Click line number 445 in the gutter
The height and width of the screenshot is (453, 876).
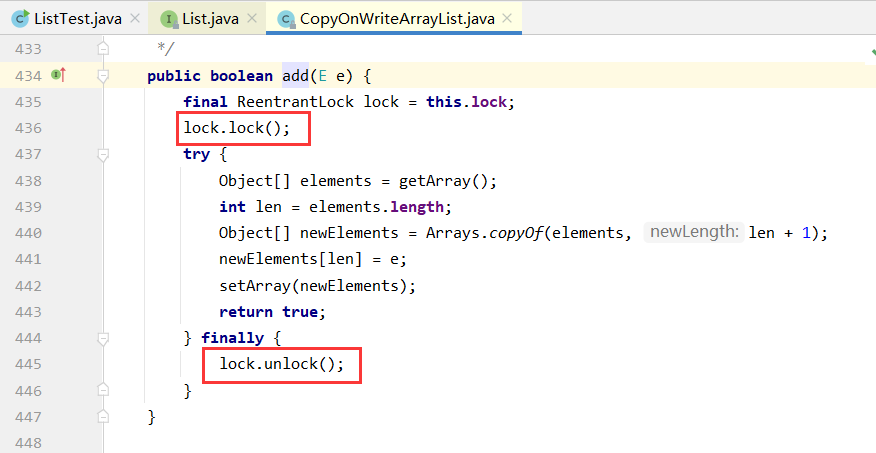(x=28, y=364)
